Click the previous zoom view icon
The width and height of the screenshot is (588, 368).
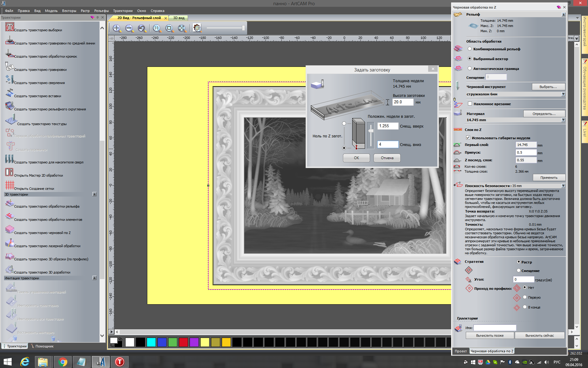pyautogui.click(x=142, y=29)
